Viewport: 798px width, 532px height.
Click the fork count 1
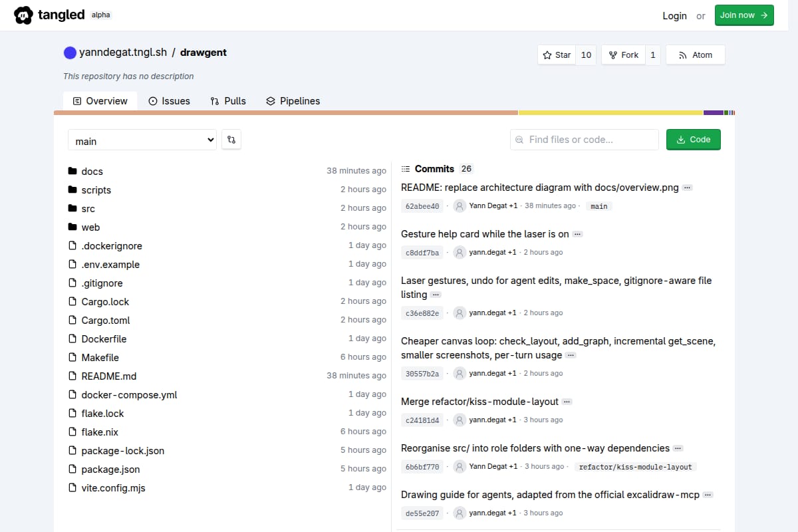(x=652, y=55)
